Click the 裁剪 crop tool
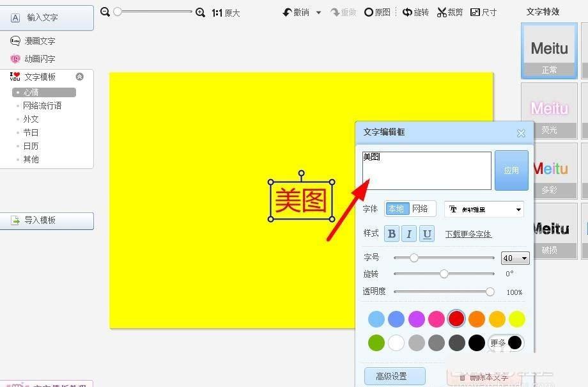The image size is (588, 387). coord(449,12)
